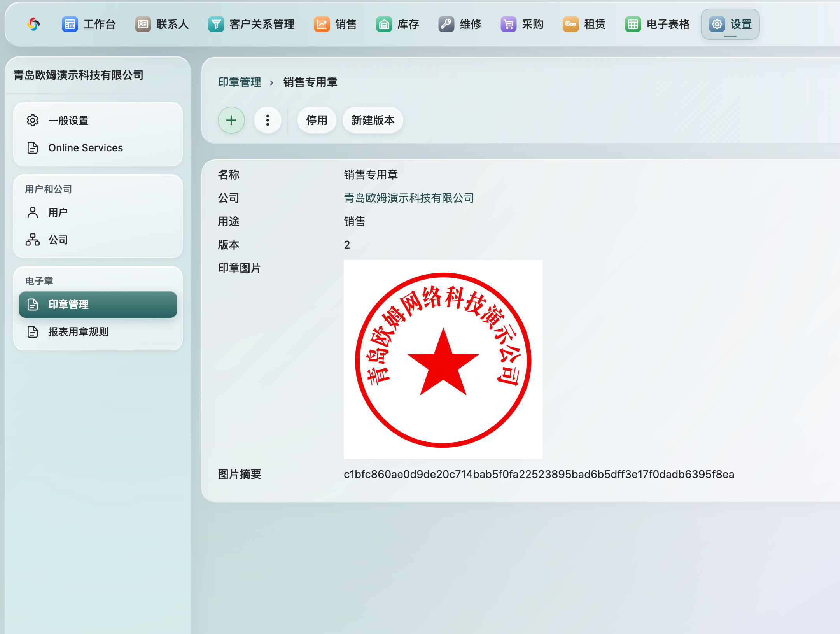Click the company name header in sidebar
Screen dimensions: 840x634
pos(79,75)
